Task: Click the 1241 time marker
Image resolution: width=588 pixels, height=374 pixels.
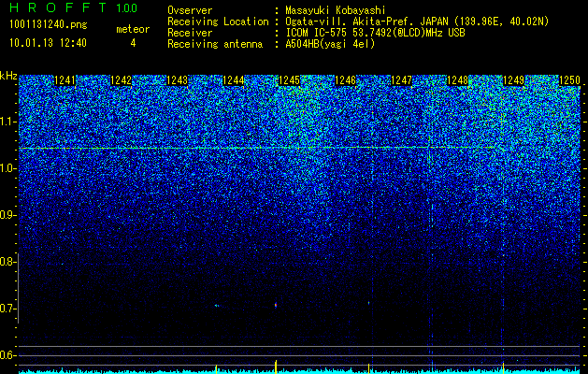Action: pyautogui.click(x=65, y=80)
